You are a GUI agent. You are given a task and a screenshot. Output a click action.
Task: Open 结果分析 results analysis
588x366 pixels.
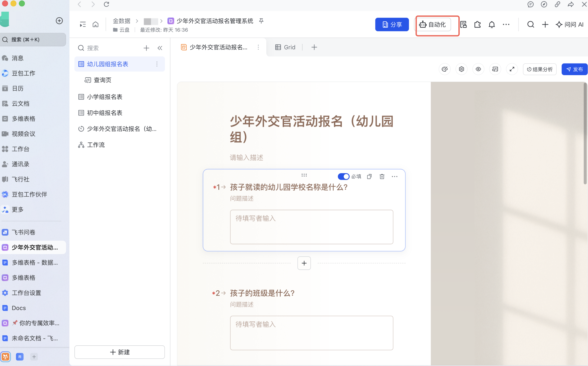tap(540, 69)
